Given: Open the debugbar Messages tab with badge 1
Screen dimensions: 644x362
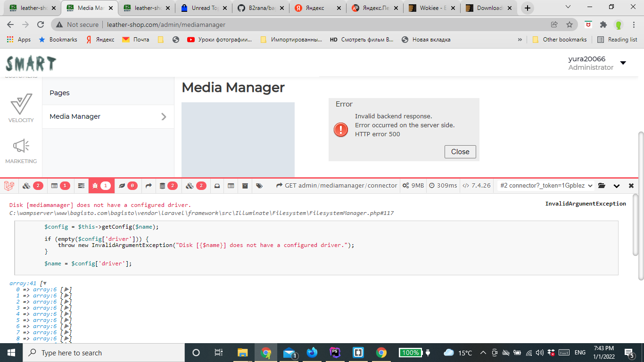Looking at the screenshot, I should (x=60, y=186).
